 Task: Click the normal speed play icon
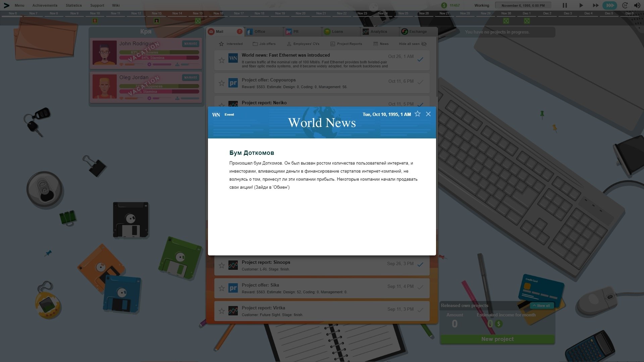click(x=581, y=5)
